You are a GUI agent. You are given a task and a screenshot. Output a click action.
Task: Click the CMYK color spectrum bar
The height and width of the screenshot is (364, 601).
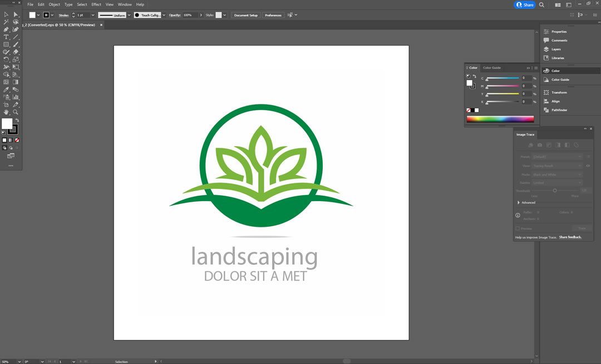tap(500, 119)
